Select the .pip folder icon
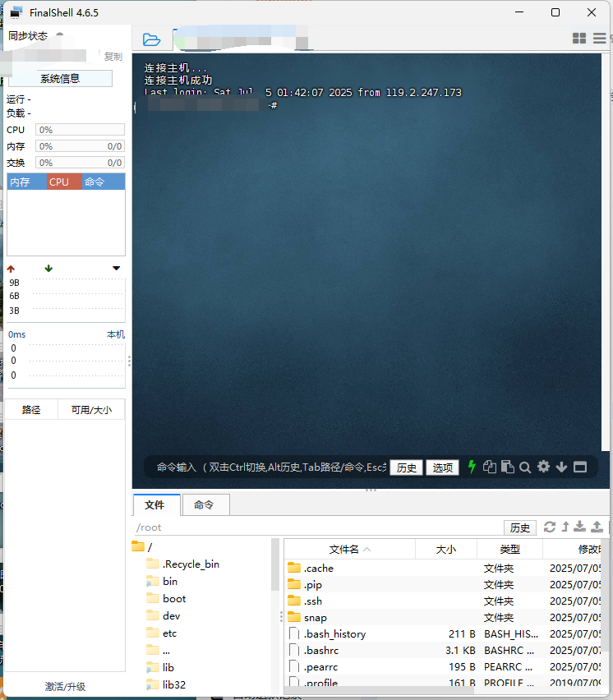Screen dimensions: 613x700 pyautogui.click(x=294, y=584)
